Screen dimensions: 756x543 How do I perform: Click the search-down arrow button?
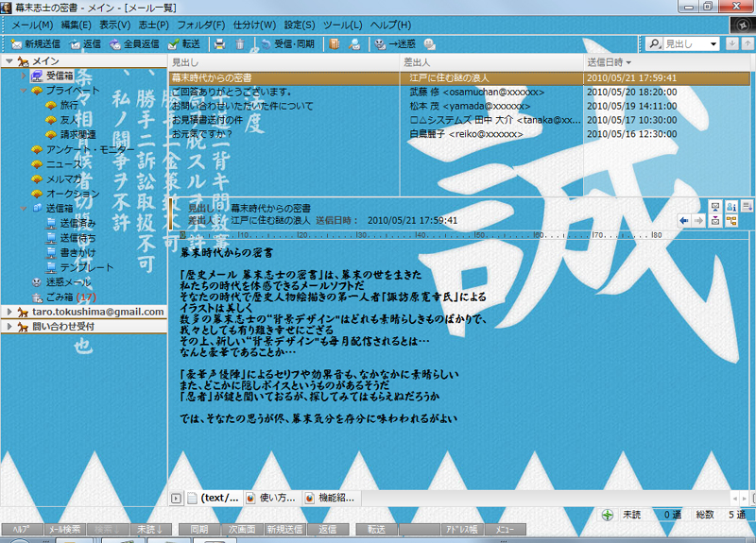731,43
